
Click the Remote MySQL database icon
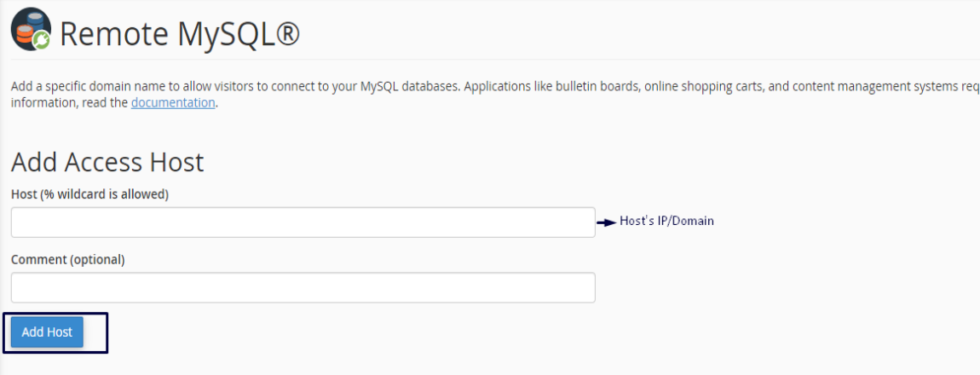tap(28, 30)
